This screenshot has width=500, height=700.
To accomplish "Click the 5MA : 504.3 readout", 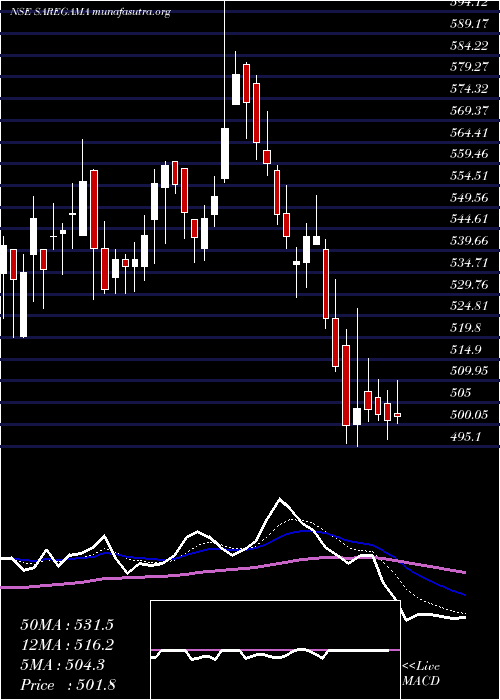I will click(x=62, y=665).
